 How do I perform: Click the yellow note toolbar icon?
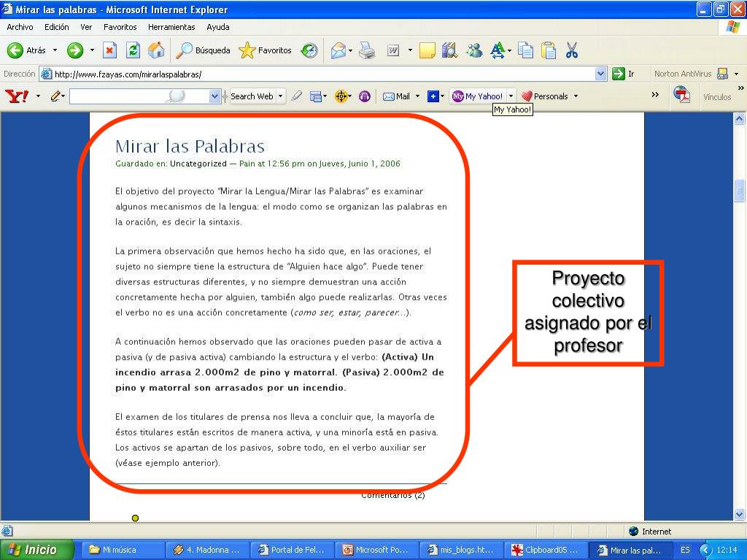427,50
